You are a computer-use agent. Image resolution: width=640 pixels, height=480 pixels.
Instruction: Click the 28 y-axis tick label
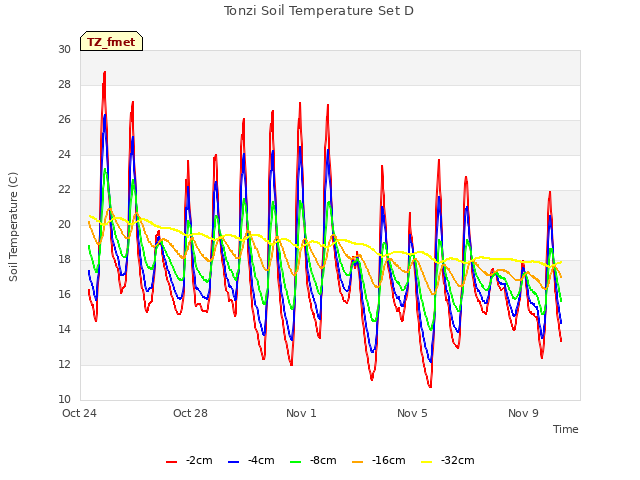(64, 84)
